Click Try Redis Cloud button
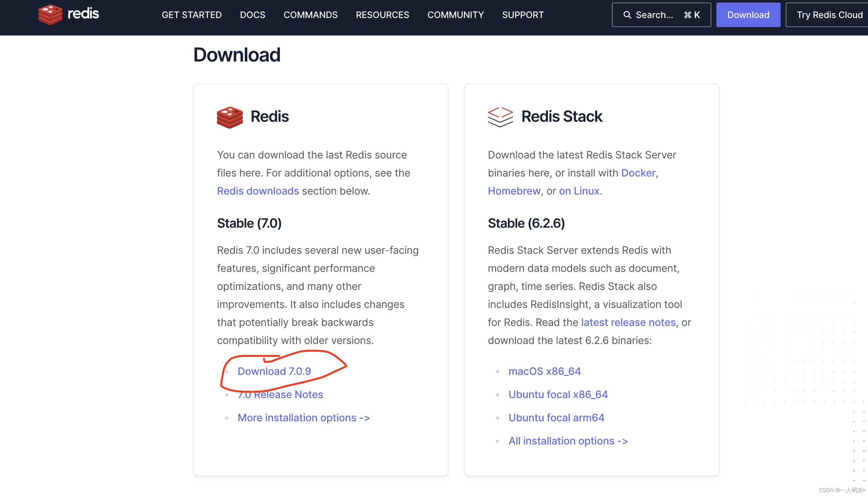Viewport: 868px width, 496px height. pos(829,14)
